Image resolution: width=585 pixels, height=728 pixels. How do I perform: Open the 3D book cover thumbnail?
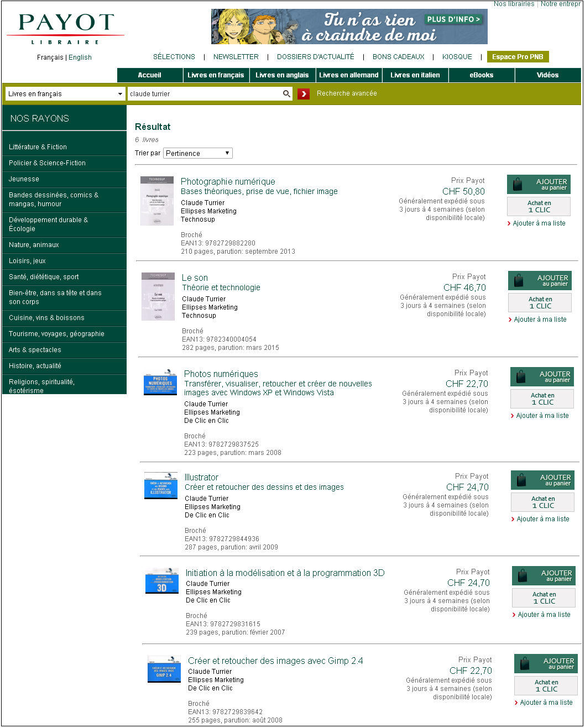pos(162,581)
